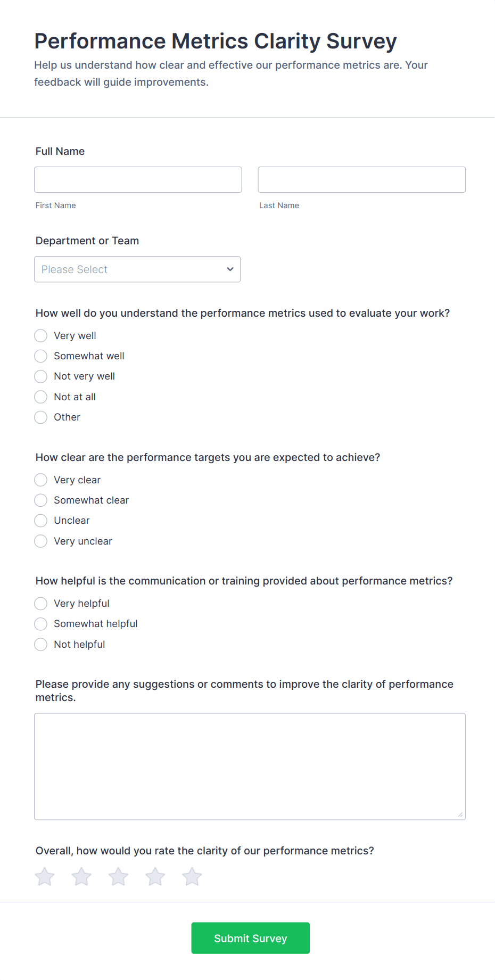Click the textarea resize handle

[x=460, y=815]
